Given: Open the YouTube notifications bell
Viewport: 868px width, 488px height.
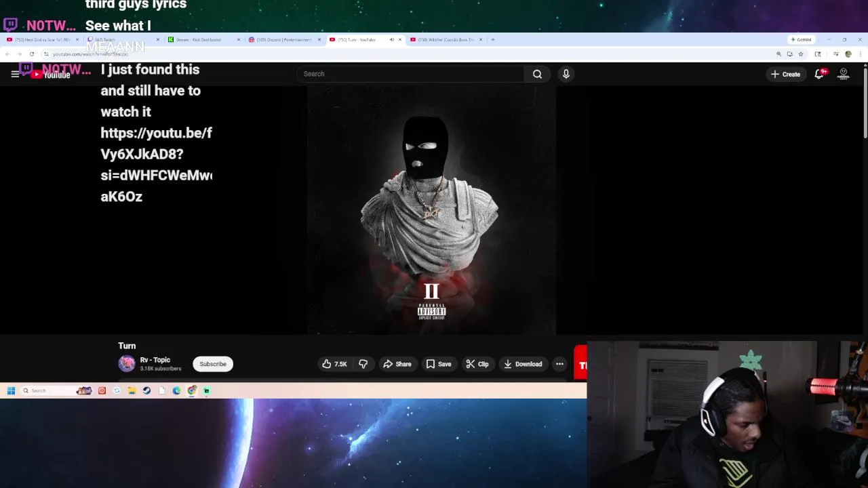Looking at the screenshot, I should [819, 74].
